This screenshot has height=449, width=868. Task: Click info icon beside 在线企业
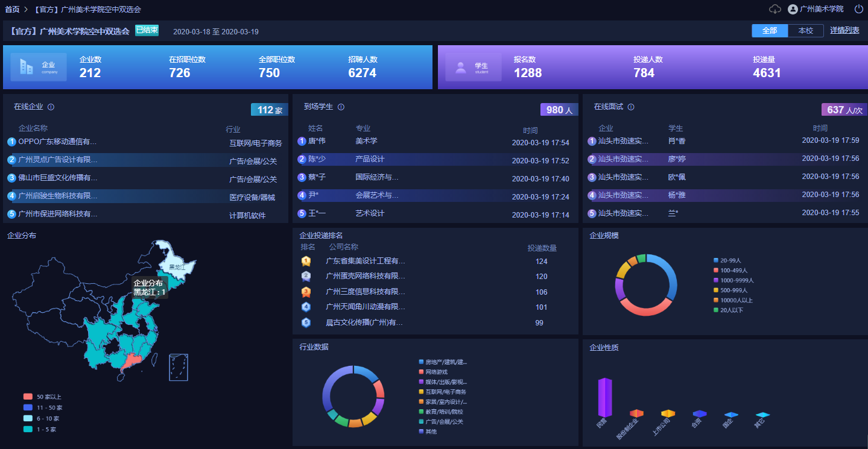[x=51, y=107]
